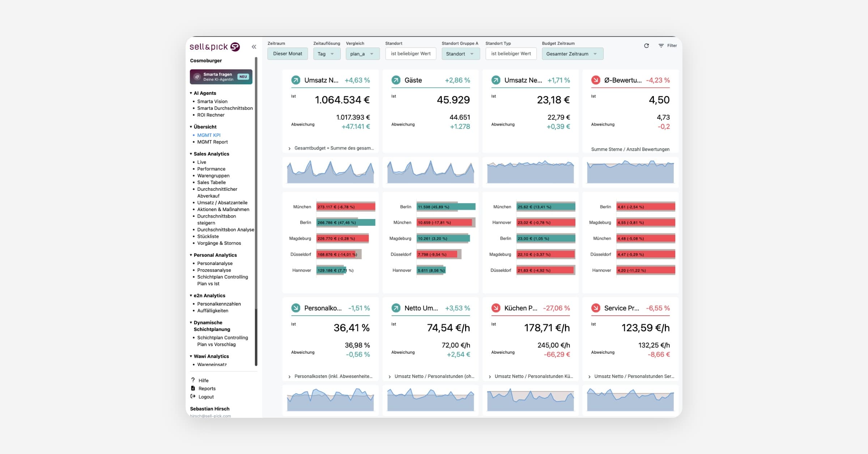This screenshot has height=454, width=868.
Task: Collapse the Sales Analytics section
Action: [191, 154]
